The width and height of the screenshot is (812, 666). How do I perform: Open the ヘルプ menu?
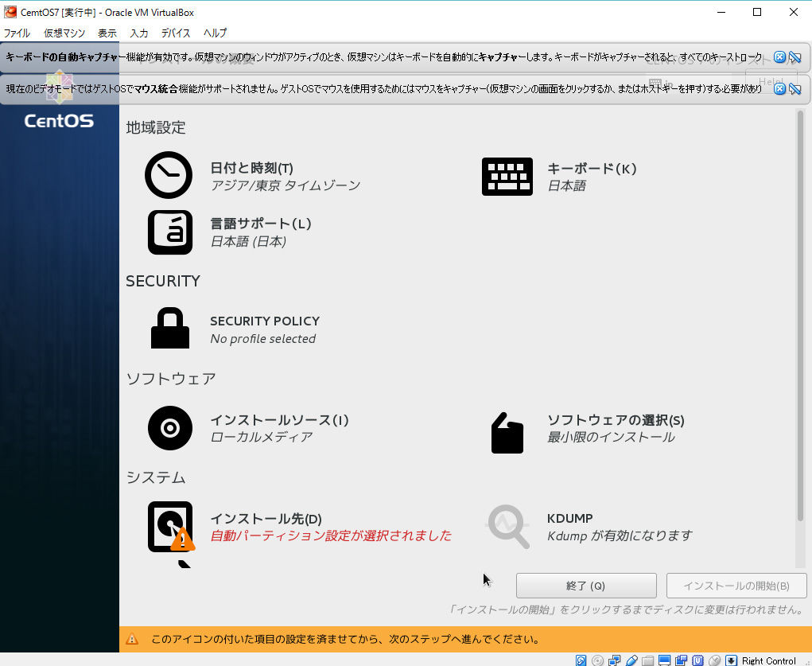pos(215,33)
